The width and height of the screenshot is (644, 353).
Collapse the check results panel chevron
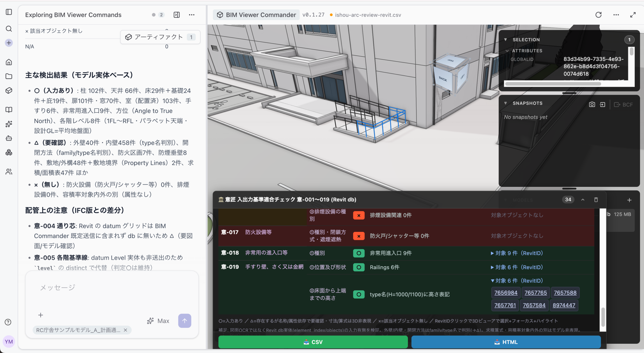[x=583, y=200]
